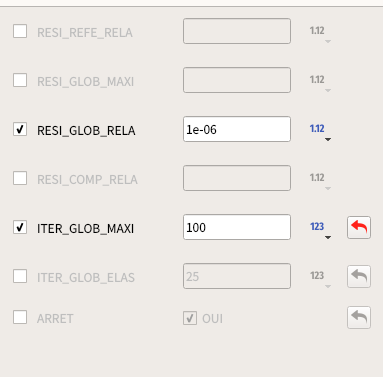Open the dropdown arrow under RESI_GLOB_RELA's 1.12
Image resolution: width=383 pixels, height=377 pixels.
[328, 139]
